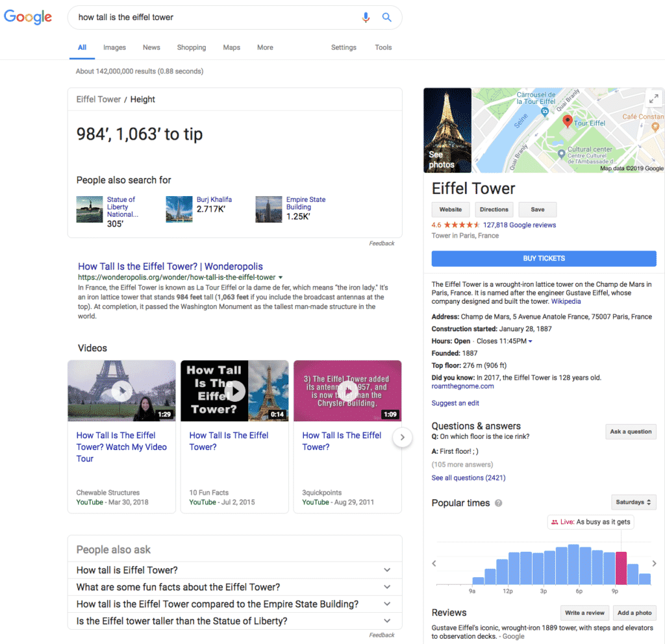Show the previous day in Popular times
665x644 pixels.
434,563
